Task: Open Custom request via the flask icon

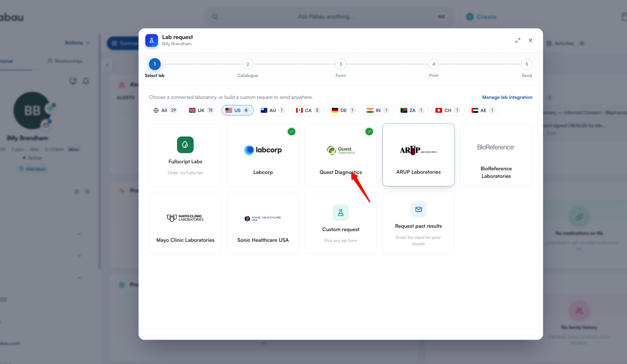Action: click(341, 212)
